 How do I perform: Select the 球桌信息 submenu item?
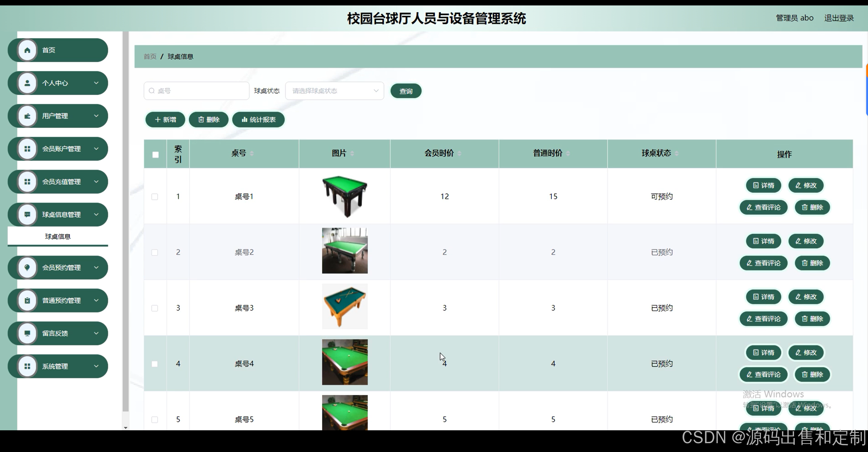pos(58,237)
